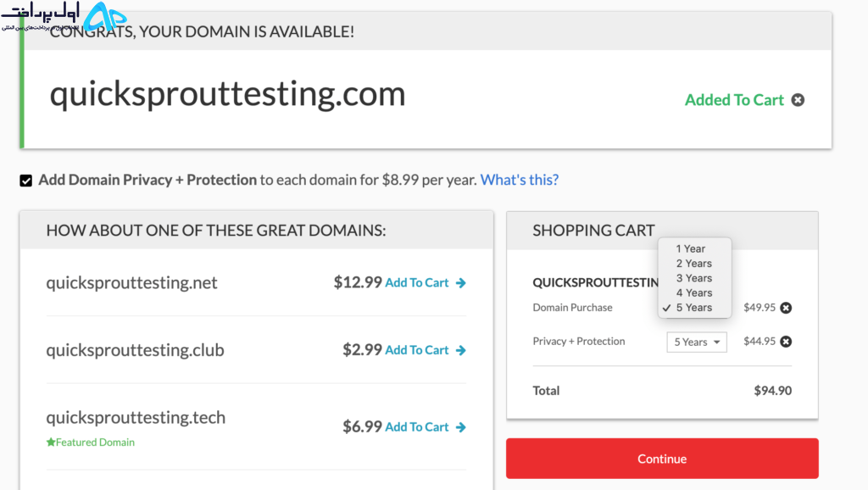The width and height of the screenshot is (868, 490).
Task: Open the What's this? link
Action: (x=520, y=180)
